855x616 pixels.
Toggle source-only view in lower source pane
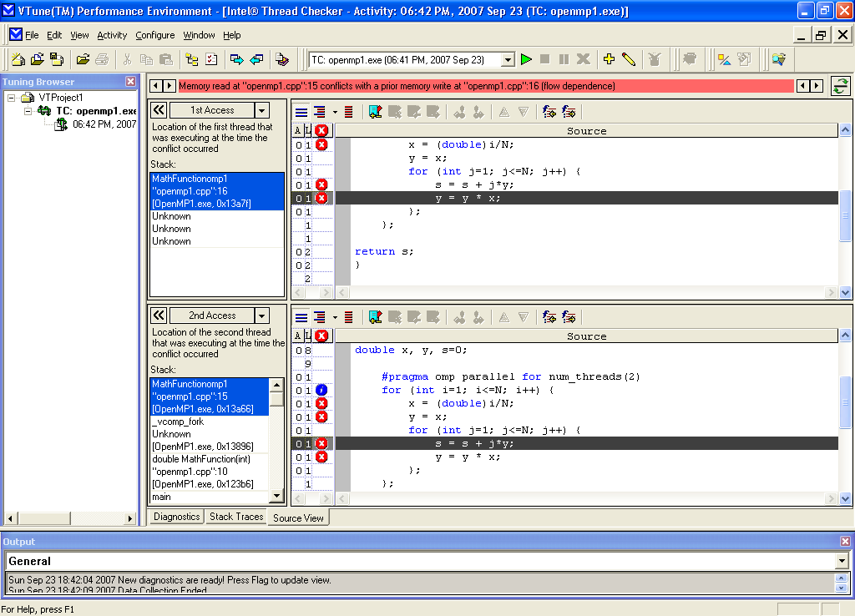(x=301, y=317)
